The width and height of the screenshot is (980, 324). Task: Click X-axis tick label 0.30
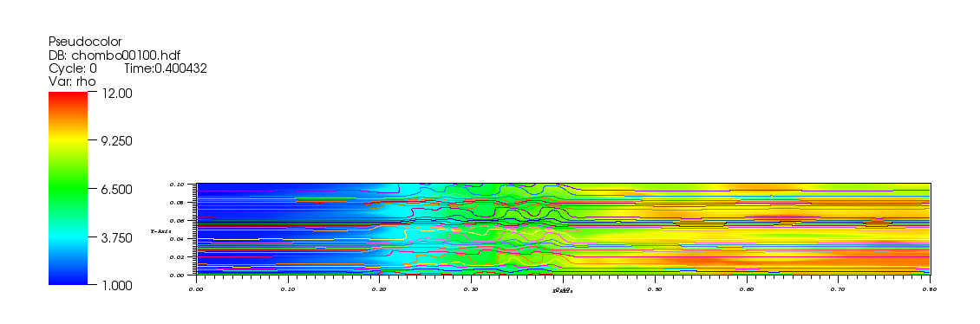pos(471,289)
